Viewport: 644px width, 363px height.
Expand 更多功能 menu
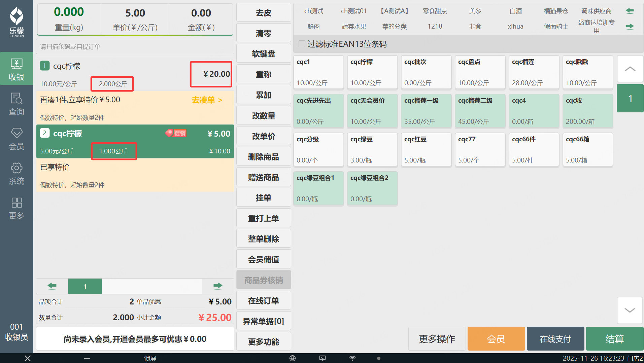[264, 342]
